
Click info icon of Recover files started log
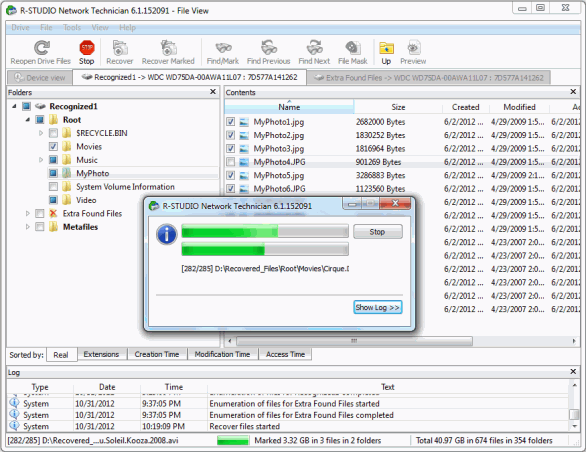14,426
